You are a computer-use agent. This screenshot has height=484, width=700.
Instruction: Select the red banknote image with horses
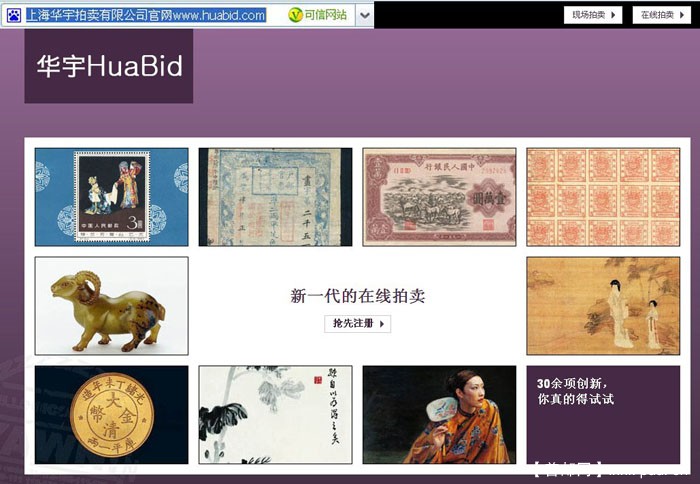coord(439,197)
